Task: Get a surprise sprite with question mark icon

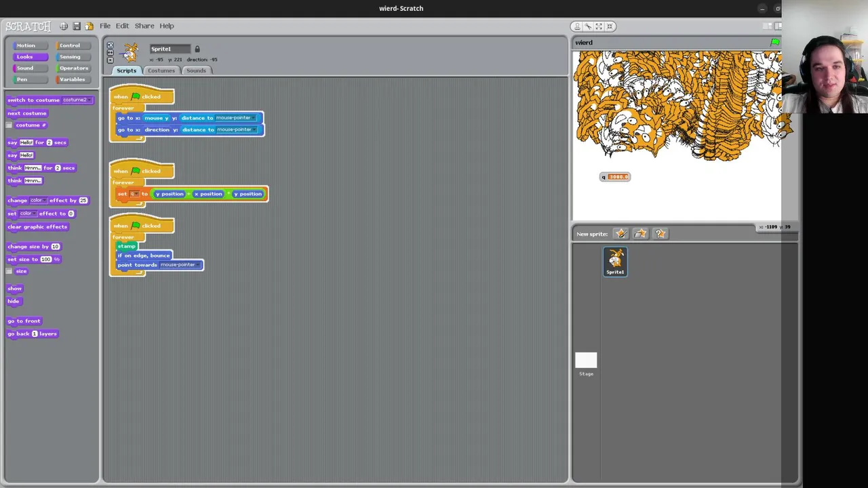Action: point(660,234)
